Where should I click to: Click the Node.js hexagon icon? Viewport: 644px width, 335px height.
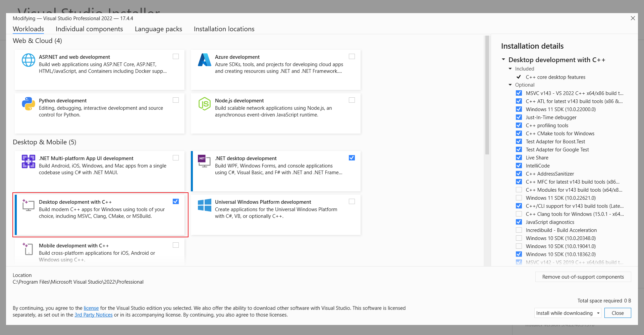tap(204, 104)
